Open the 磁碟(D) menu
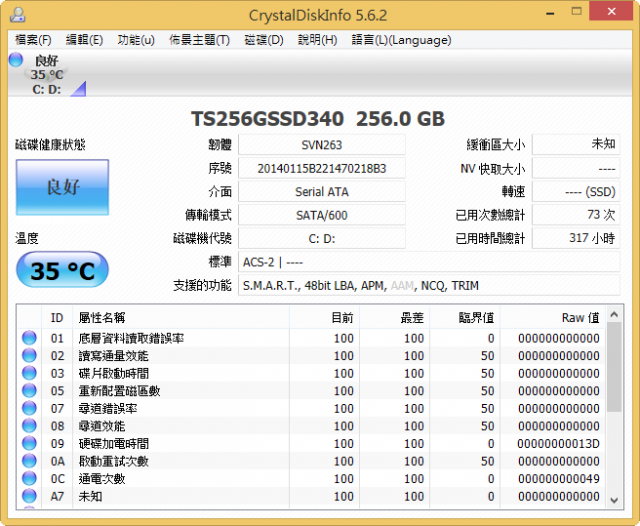 point(264,40)
